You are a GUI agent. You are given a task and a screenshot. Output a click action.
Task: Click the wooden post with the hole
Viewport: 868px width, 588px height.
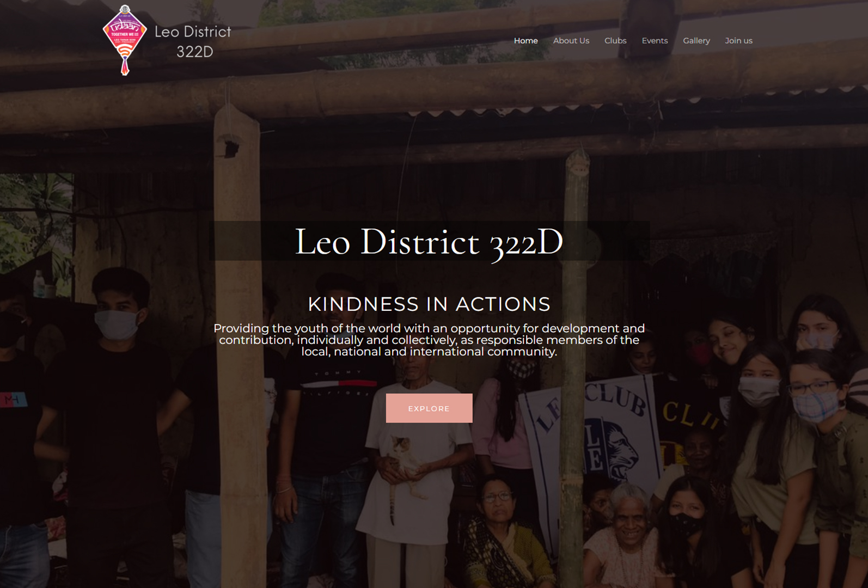(237, 272)
